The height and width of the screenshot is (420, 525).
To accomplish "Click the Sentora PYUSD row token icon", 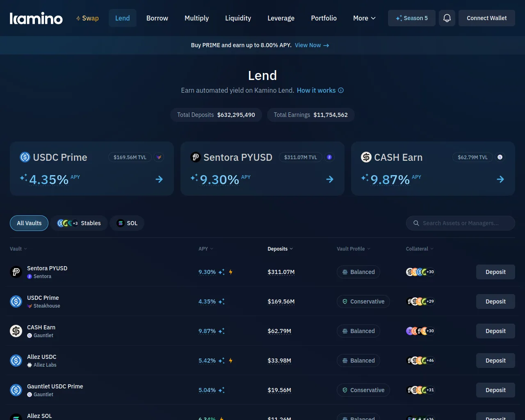I will (16, 272).
